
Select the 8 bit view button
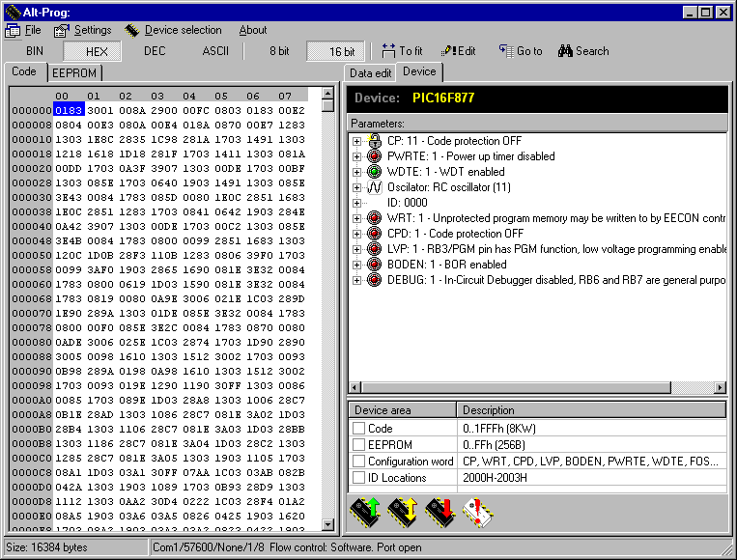[x=279, y=51]
